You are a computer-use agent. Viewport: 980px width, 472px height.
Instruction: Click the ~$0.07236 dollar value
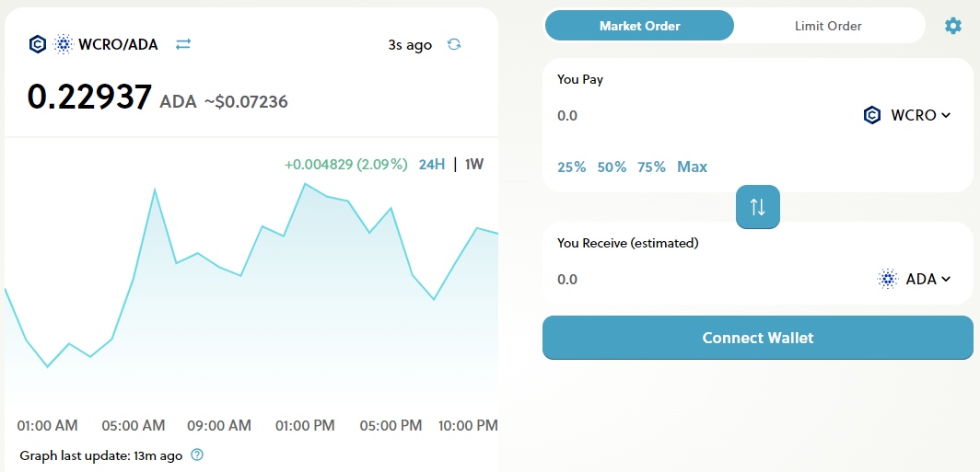tap(246, 102)
